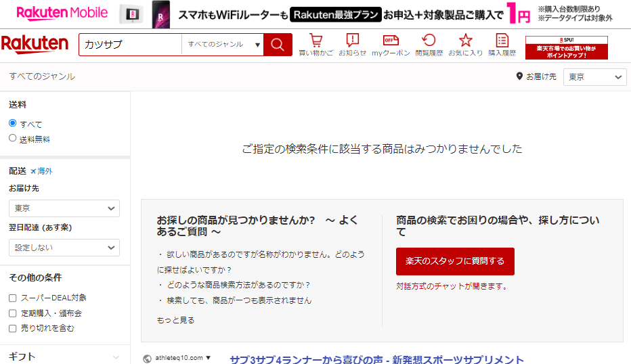Image resolution: width=631 pixels, height=364 pixels.
Task: Open the サブ3サブ4ランナー ad headline
Action: tap(376, 359)
